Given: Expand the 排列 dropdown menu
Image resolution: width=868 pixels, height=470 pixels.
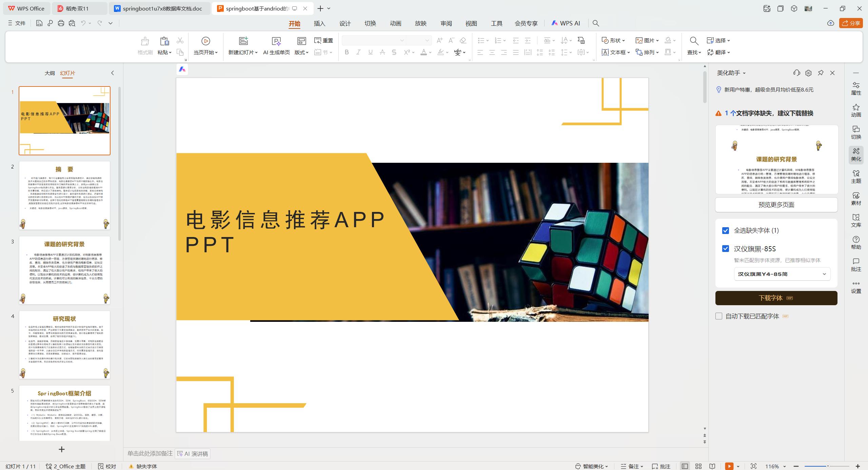Looking at the screenshot, I should [657, 52].
